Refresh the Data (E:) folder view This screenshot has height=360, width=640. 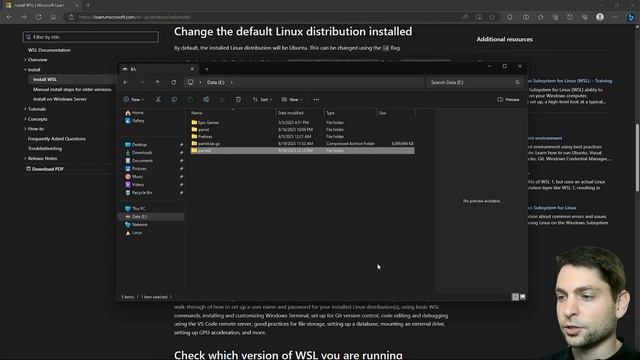point(173,82)
